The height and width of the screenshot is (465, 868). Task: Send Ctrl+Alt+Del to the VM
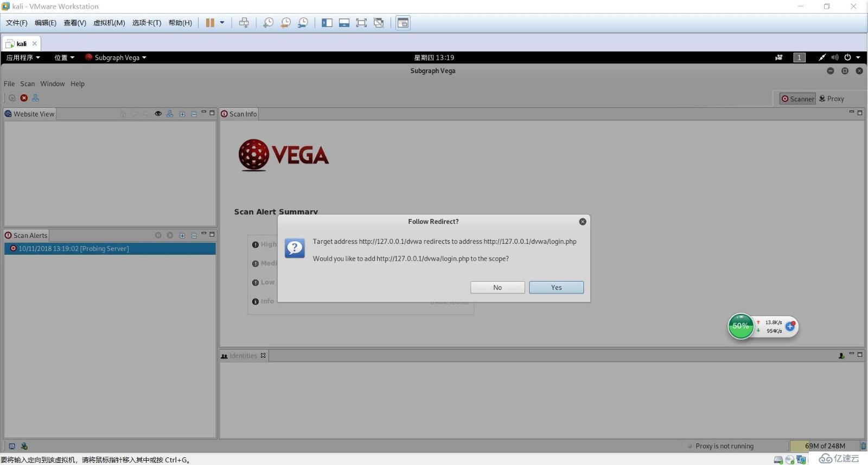click(x=244, y=23)
